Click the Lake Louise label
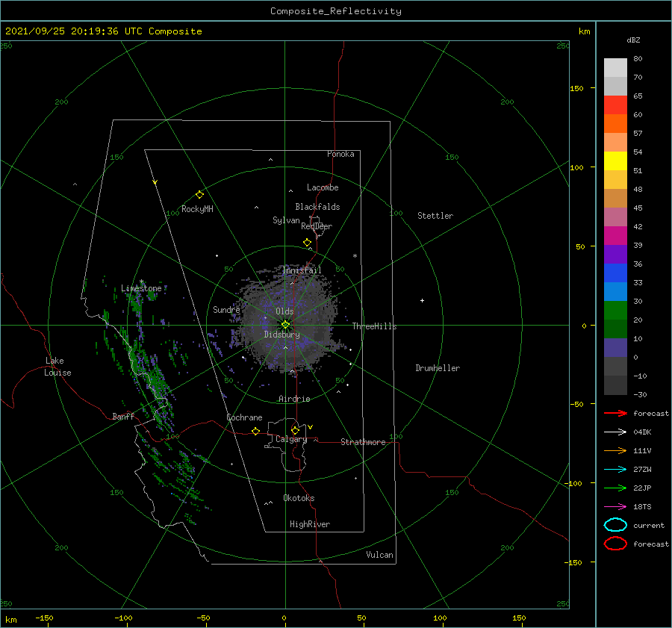Screen dimensions: 672x628 click(x=57, y=367)
